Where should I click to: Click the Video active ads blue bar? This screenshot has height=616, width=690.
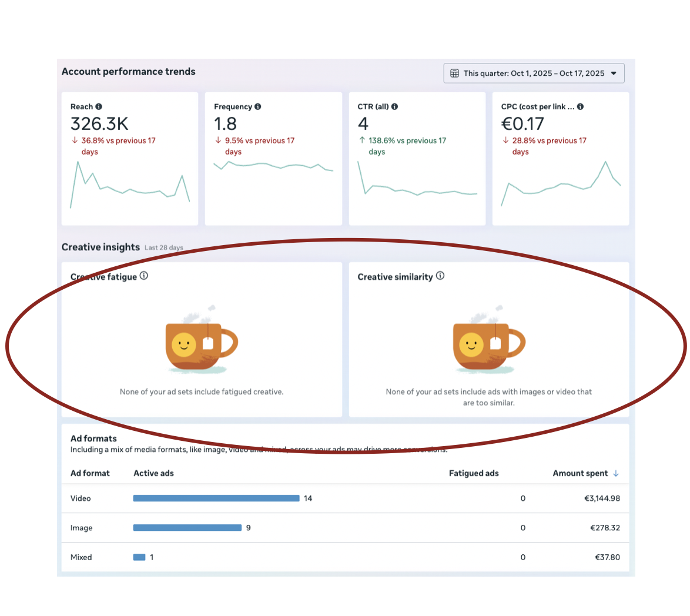click(216, 498)
